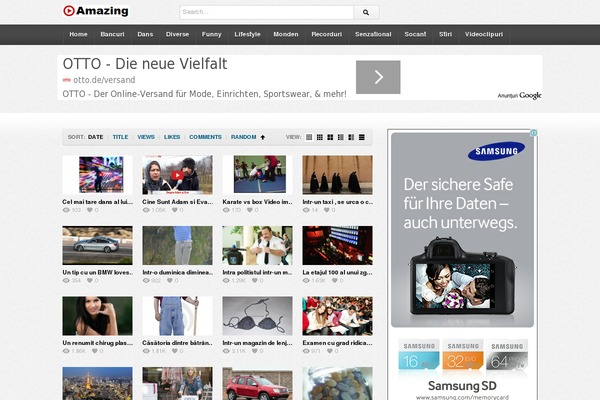Open the Bancuri menu category

tap(112, 34)
